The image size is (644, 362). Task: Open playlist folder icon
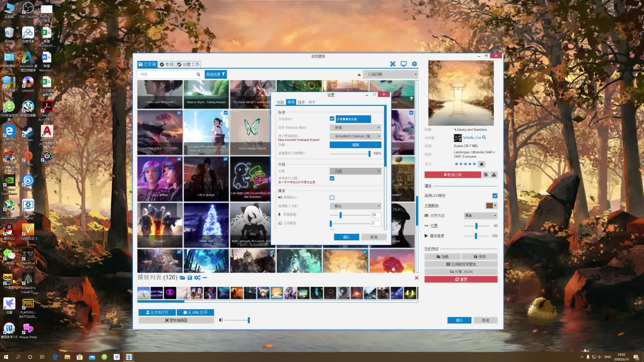182,278
